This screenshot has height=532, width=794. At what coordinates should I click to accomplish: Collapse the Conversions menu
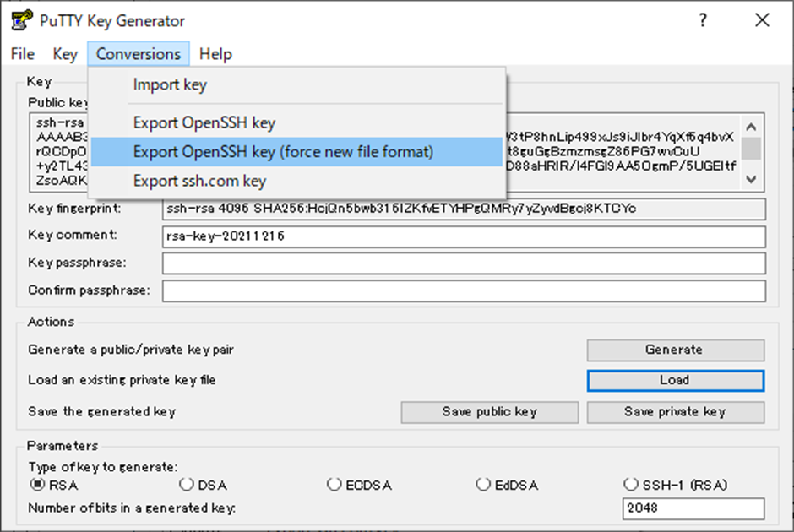(x=139, y=54)
